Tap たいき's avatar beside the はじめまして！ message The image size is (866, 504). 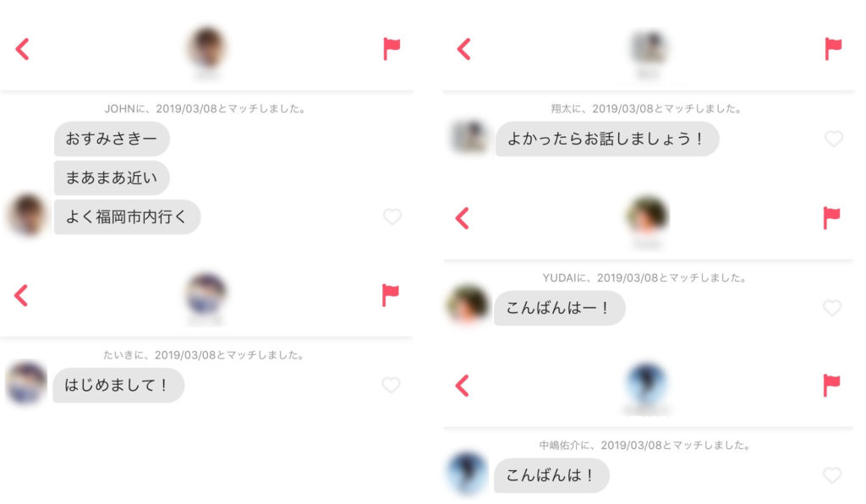tap(26, 382)
